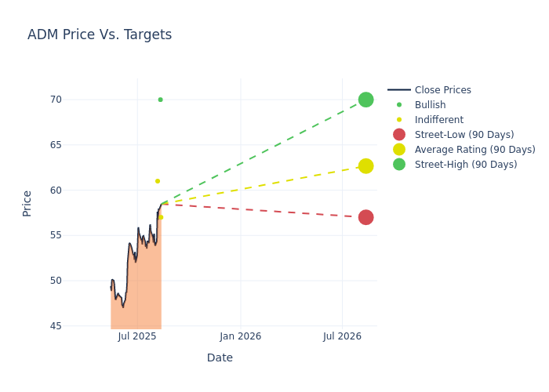The width and height of the screenshot is (549, 392).
Task: Hide the Bullish series via legend
Action: [x=430, y=105]
